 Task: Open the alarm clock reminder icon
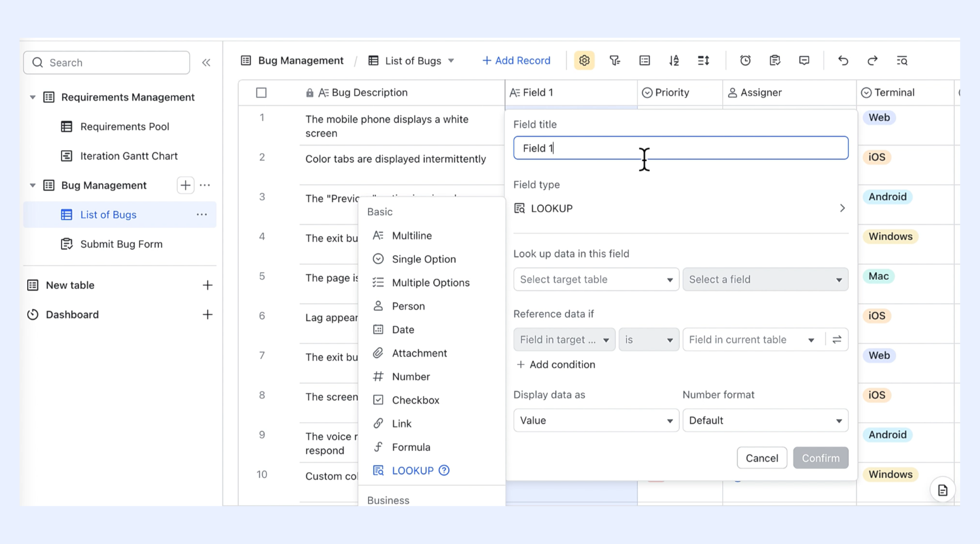tap(745, 60)
